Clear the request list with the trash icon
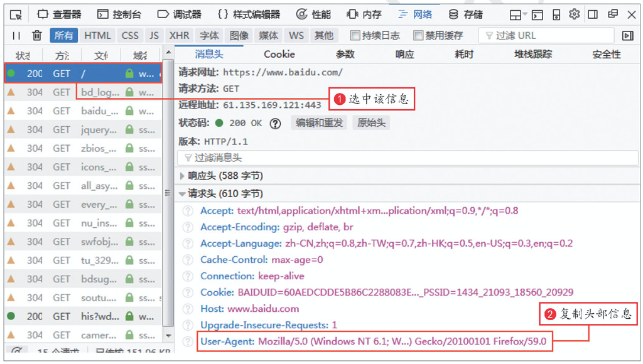643x364 pixels. coord(37,36)
